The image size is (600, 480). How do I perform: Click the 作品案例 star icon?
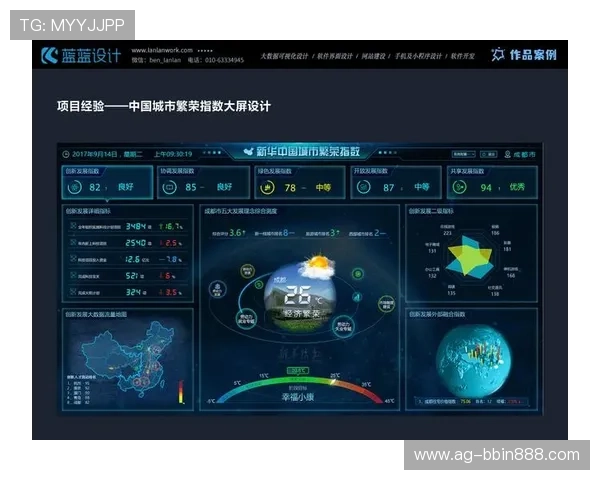[498, 55]
